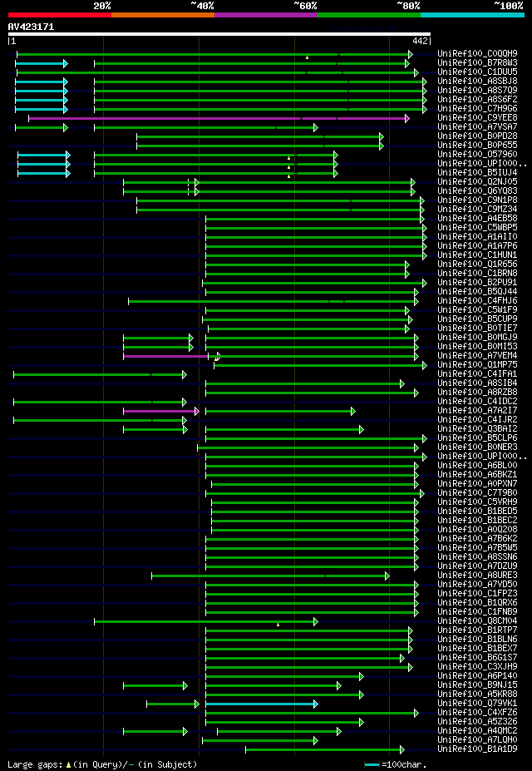
Task: Select the UniRef100_A7VEM4 label
Action: click(x=477, y=357)
